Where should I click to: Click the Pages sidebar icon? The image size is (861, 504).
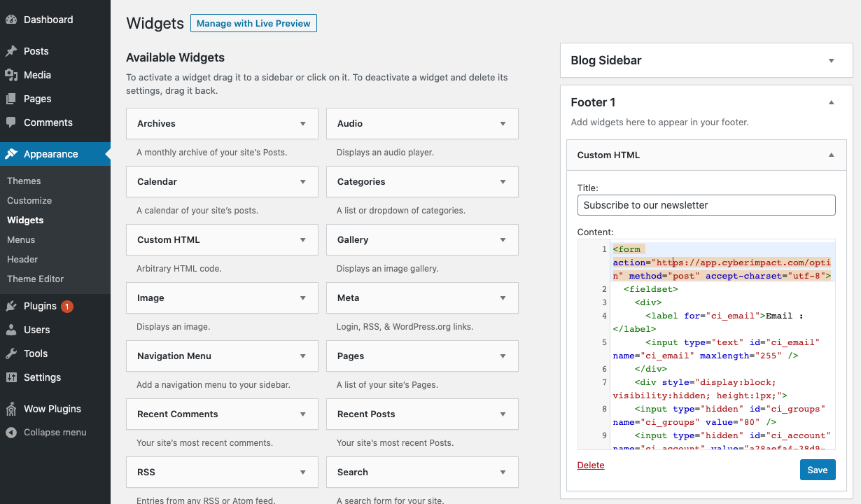click(13, 98)
